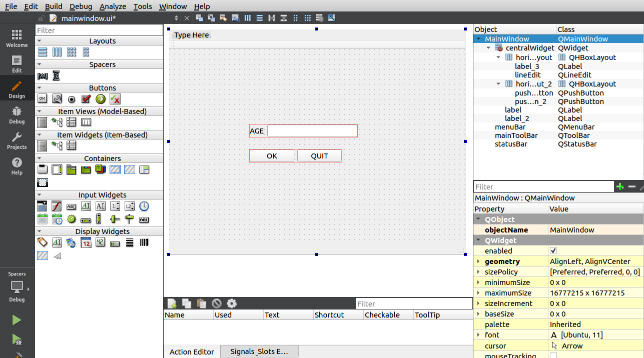Choose the Dial widget in Input Widgets
644x358 pixels.
[72, 219]
